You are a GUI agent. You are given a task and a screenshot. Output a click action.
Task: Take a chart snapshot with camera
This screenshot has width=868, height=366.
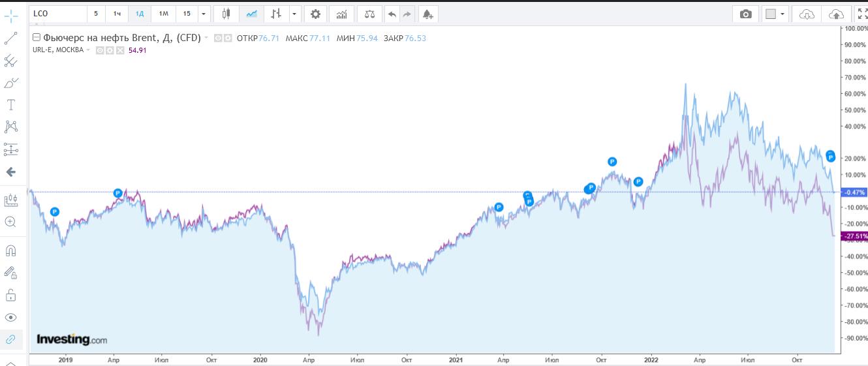tap(745, 14)
